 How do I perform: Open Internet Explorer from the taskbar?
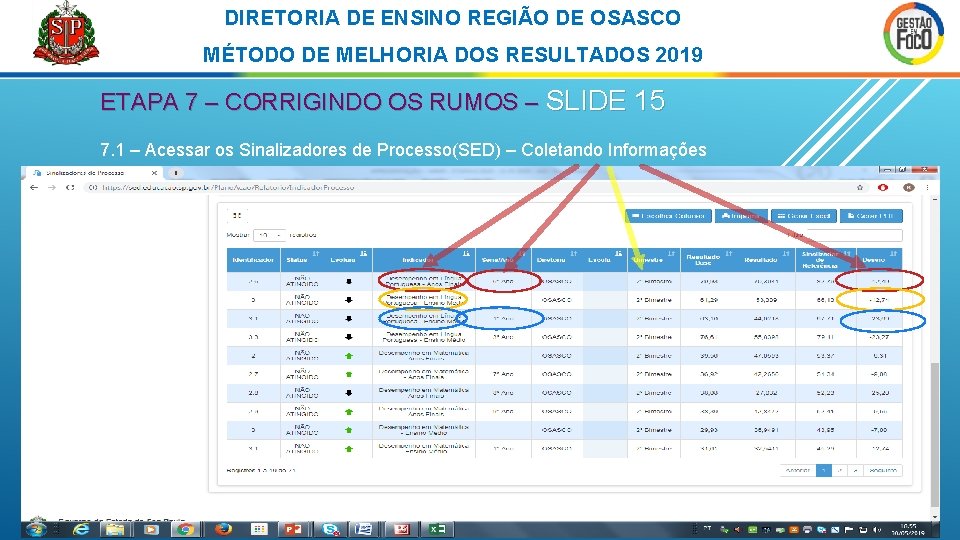pos(81,530)
